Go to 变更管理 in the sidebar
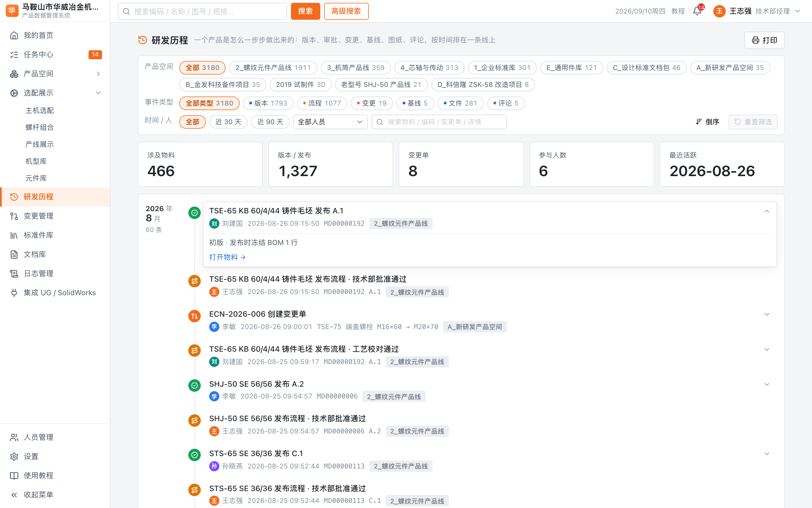The height and width of the screenshot is (508, 812). point(55,216)
